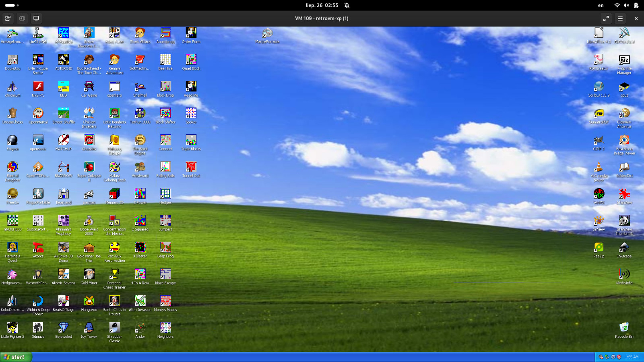
Task: Select the Doukutsu game icon
Action: [x=12, y=60]
